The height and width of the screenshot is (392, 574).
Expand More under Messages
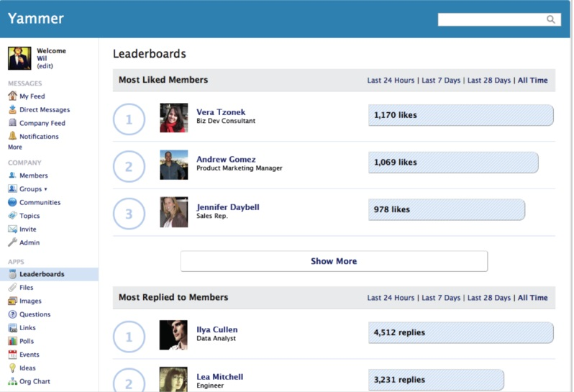15,147
